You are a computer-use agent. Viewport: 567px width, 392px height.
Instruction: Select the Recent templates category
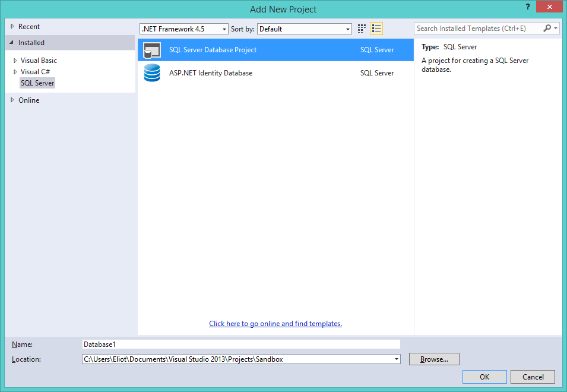pos(29,26)
